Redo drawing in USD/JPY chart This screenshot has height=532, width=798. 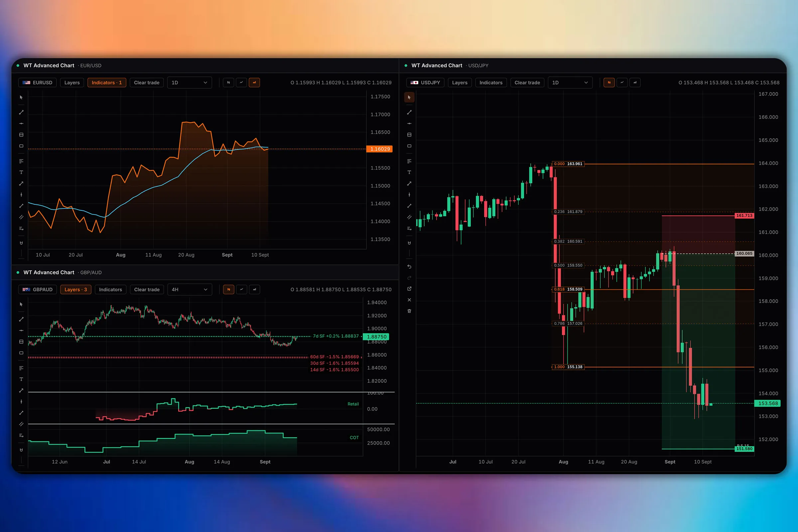[409, 278]
